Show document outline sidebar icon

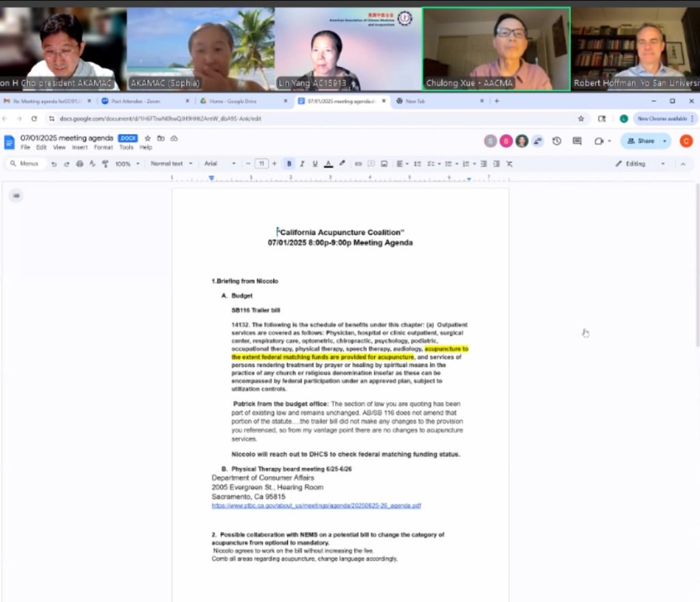[x=17, y=196]
